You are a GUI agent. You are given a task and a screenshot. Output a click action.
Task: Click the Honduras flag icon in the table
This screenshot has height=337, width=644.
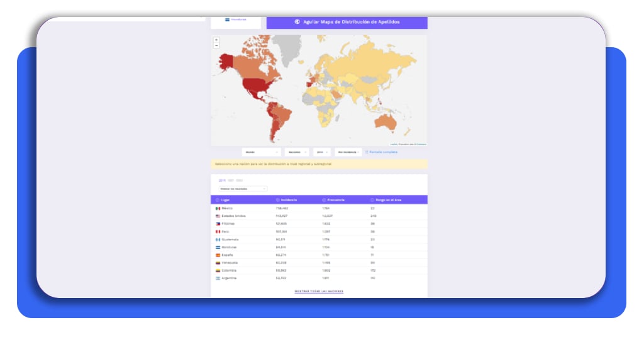pyautogui.click(x=218, y=247)
